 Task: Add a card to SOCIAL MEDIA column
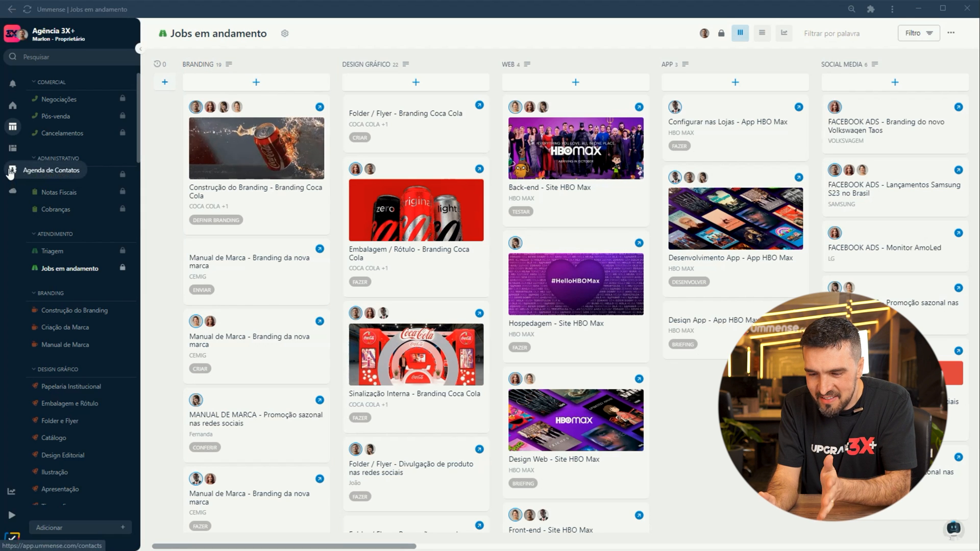pyautogui.click(x=895, y=82)
